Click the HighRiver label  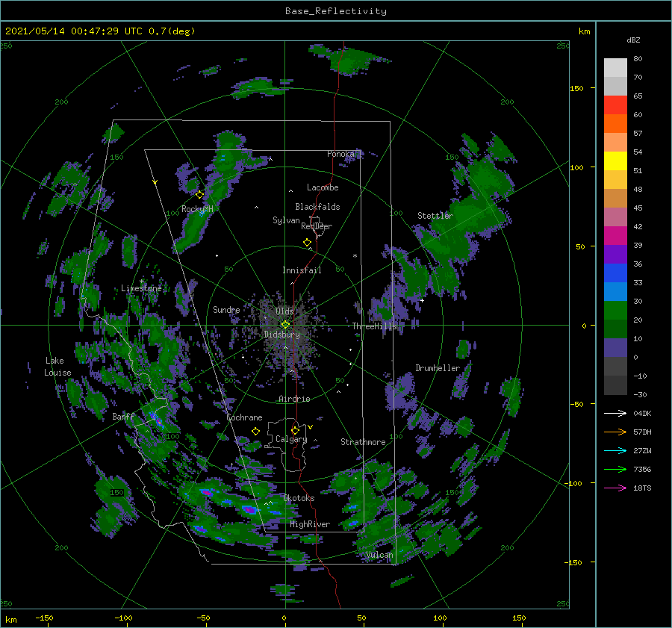pyautogui.click(x=310, y=524)
